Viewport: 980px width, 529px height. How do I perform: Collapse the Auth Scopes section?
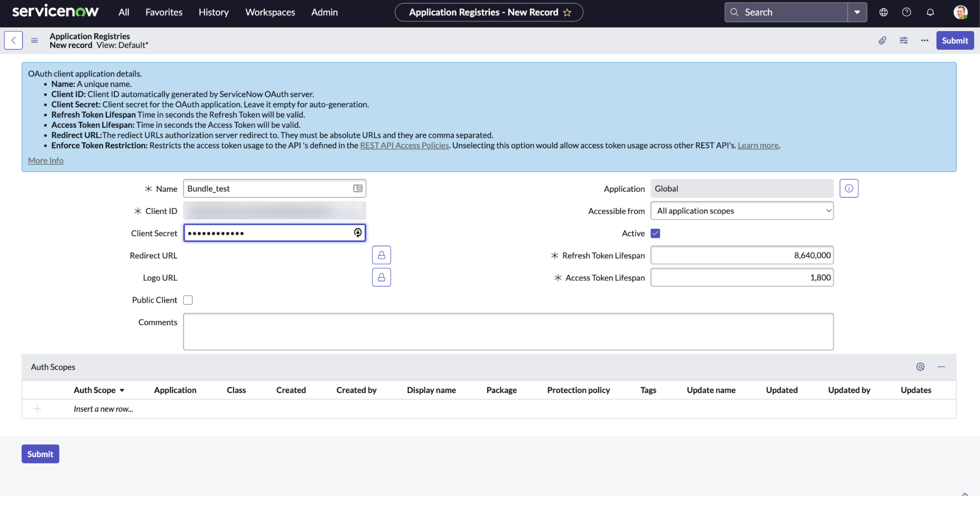point(941,367)
